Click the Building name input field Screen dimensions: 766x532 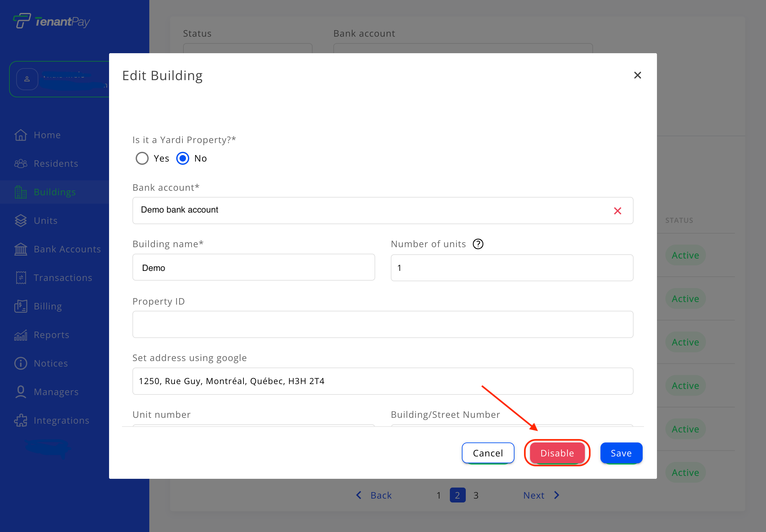click(253, 268)
